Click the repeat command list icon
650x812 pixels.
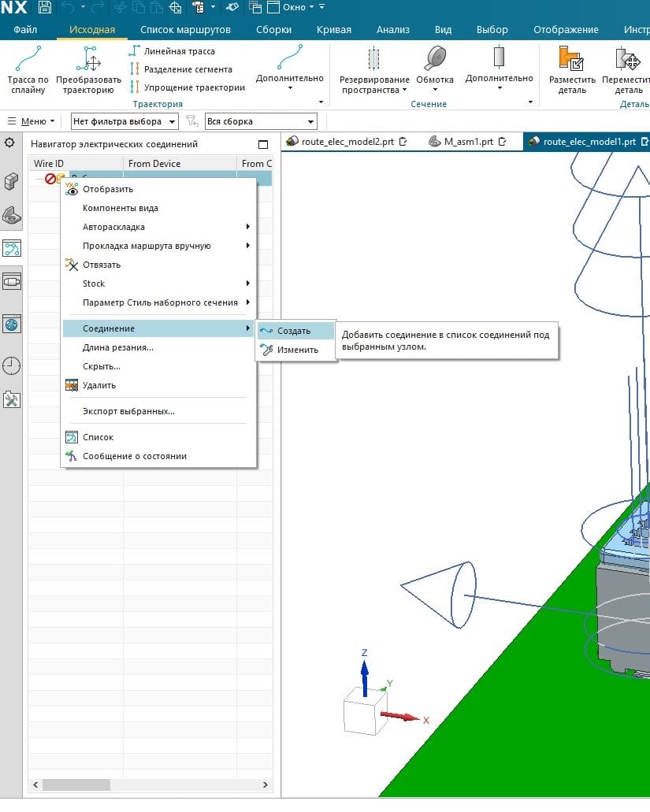point(199,7)
